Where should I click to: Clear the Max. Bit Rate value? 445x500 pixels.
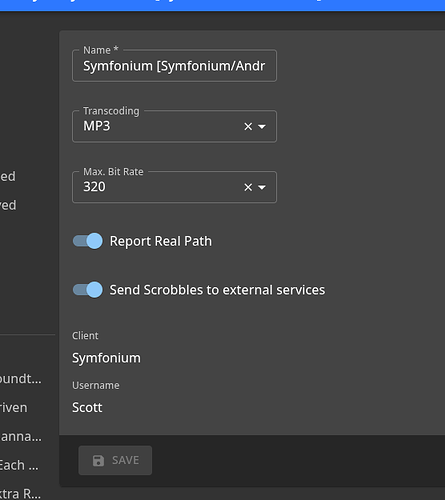(x=248, y=187)
